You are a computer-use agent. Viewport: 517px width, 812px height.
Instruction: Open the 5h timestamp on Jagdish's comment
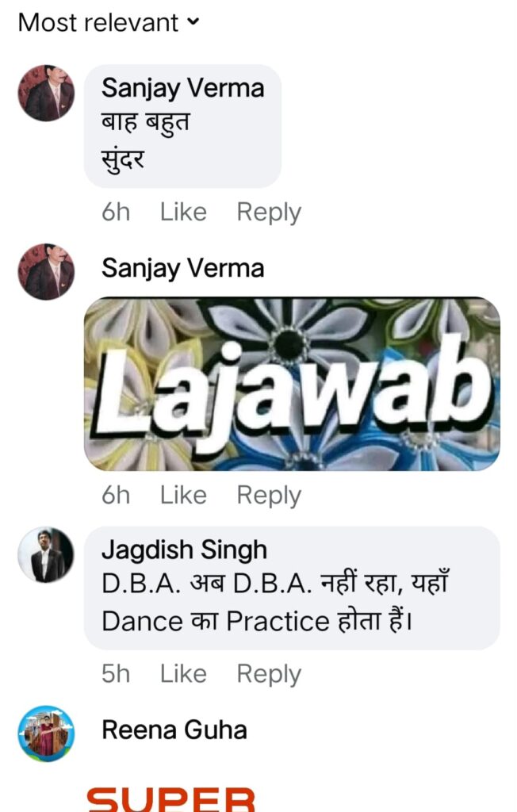coord(116,674)
